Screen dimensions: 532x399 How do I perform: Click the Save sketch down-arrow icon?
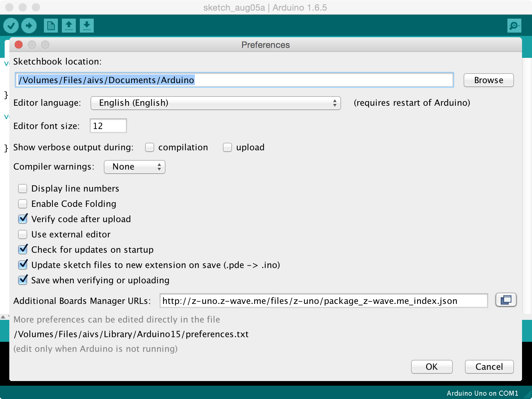coord(87,26)
